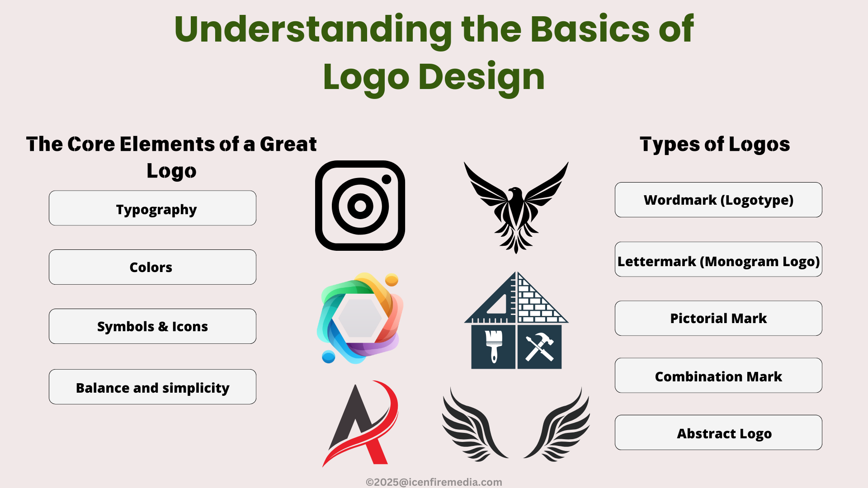
Task: Select the Colors box
Action: [x=152, y=267]
